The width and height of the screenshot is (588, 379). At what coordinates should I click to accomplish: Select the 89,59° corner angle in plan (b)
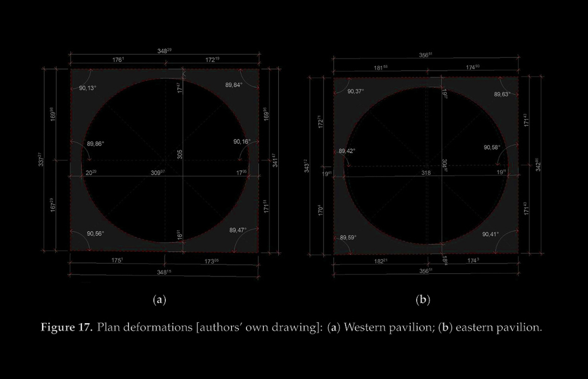[348, 238]
